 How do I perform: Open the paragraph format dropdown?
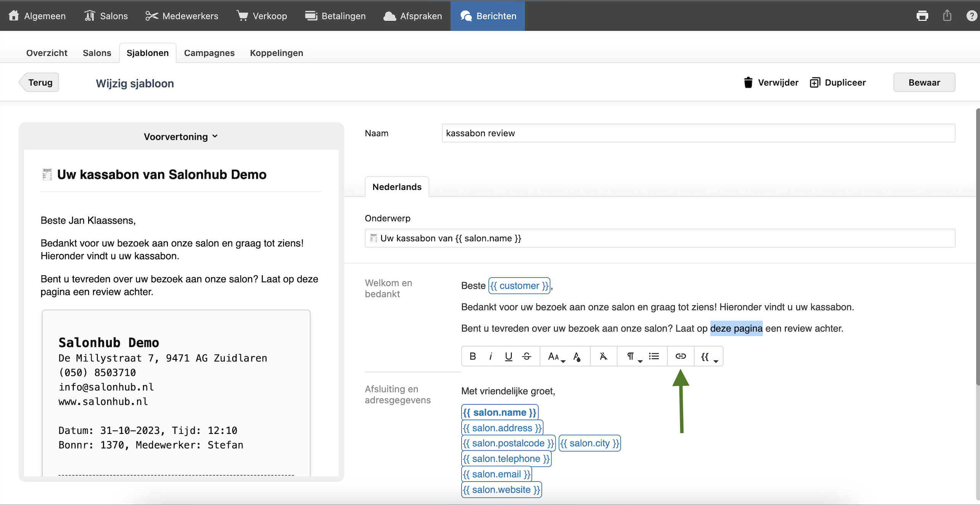tap(633, 356)
